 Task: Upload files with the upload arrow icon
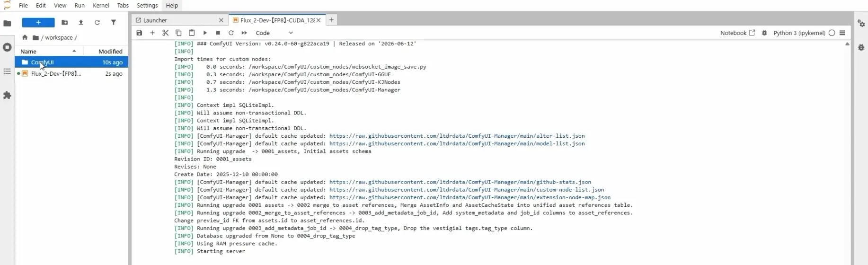point(81,22)
